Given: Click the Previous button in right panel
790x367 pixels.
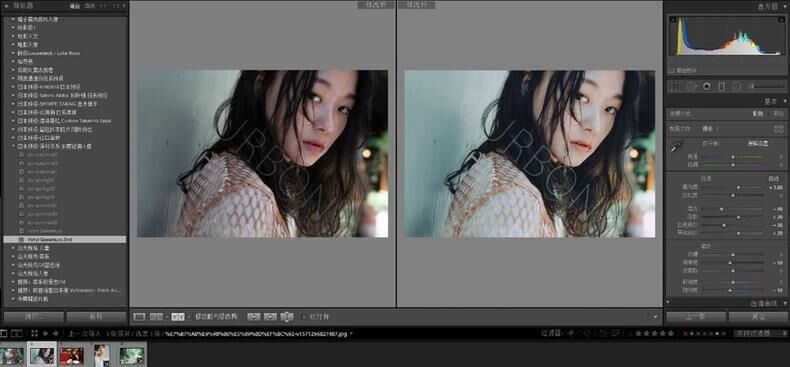Looking at the screenshot, I should 696,317.
